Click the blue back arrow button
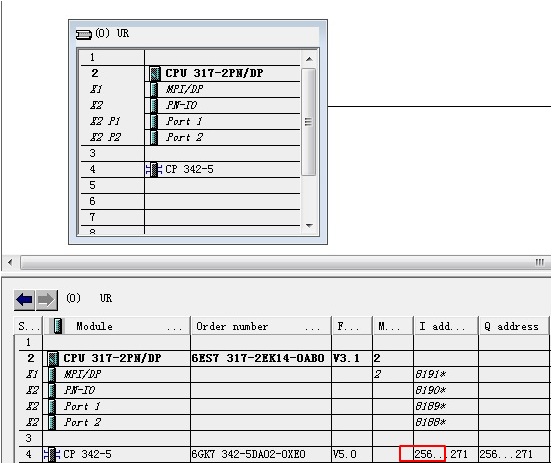This screenshot has height=464, width=552. [24, 300]
